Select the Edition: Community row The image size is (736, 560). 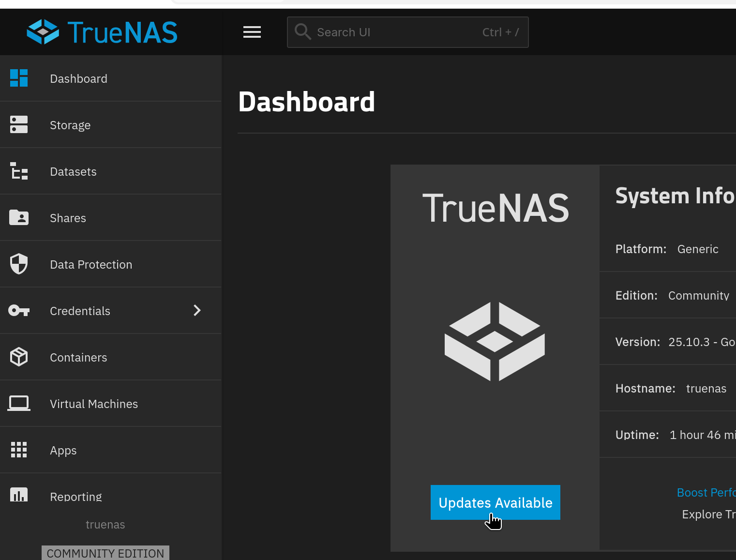tap(668, 295)
